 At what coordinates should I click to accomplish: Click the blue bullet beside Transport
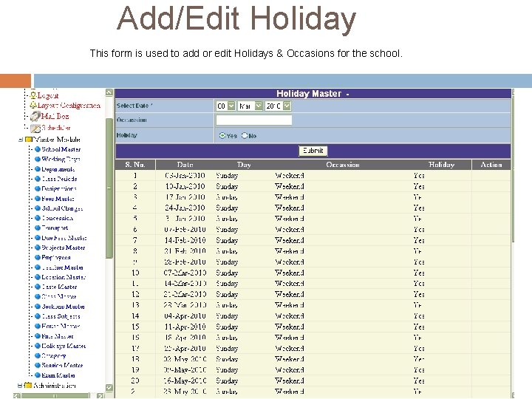38,228
